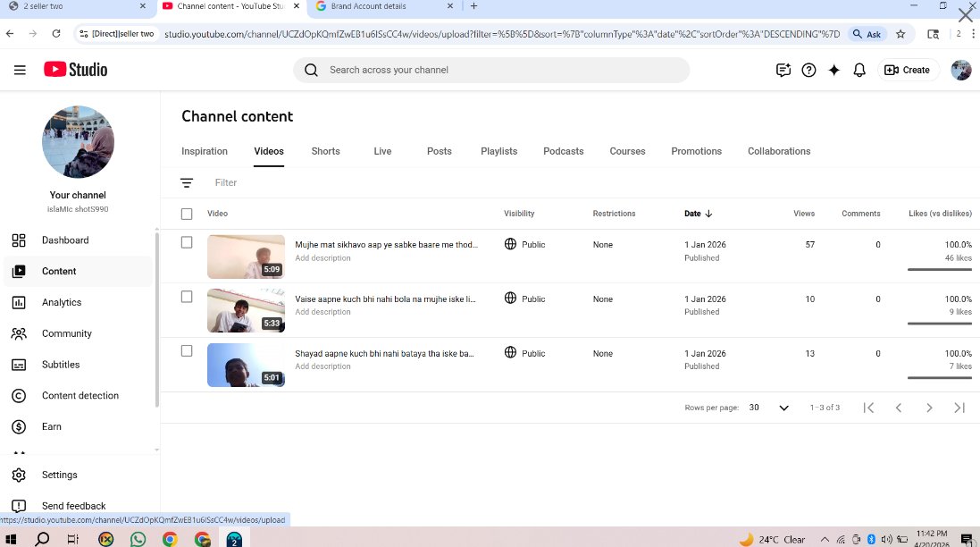Image resolution: width=980 pixels, height=547 pixels.
Task: Click like ratio bar of Vaise aapne video
Action: (940, 324)
